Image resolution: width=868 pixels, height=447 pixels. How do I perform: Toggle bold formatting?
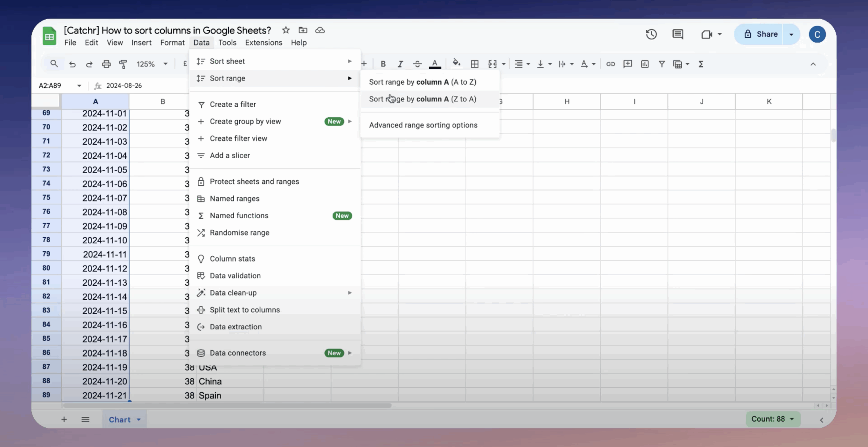click(383, 64)
